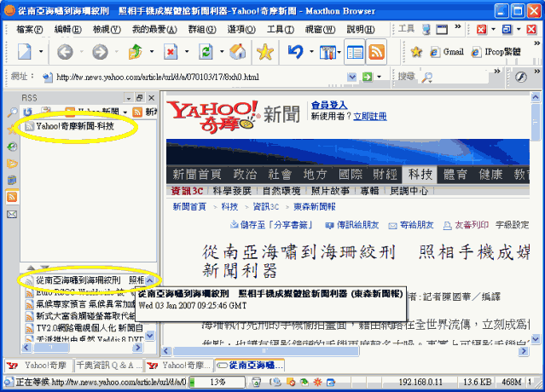Open the 檢視(V) menu
This screenshot has width=545, height=392.
(x=107, y=30)
